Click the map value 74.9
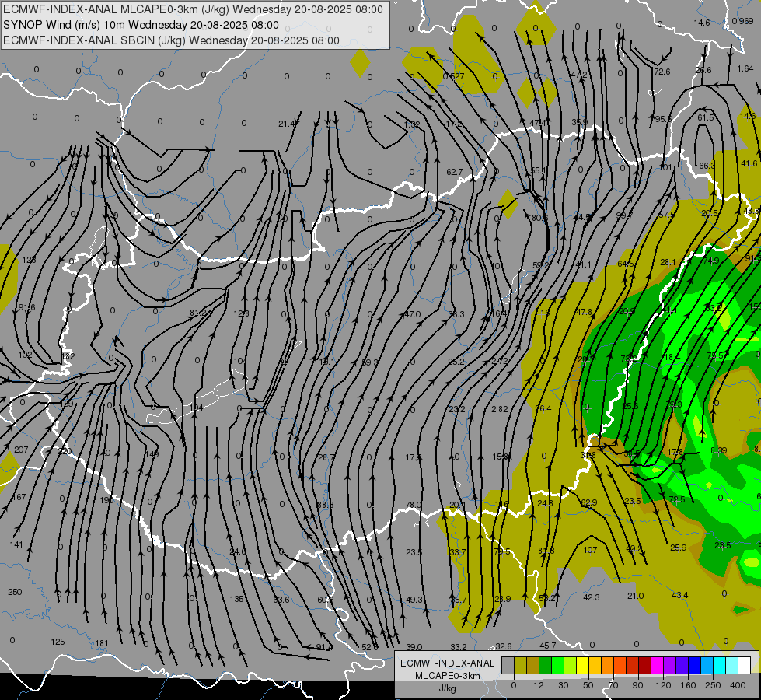 pos(711,261)
